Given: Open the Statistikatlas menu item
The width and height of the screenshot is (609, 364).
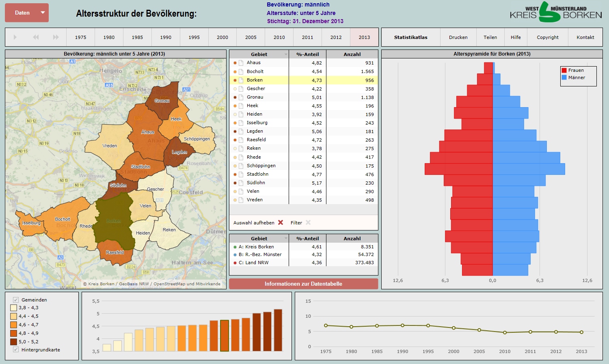Looking at the screenshot, I should point(410,37).
